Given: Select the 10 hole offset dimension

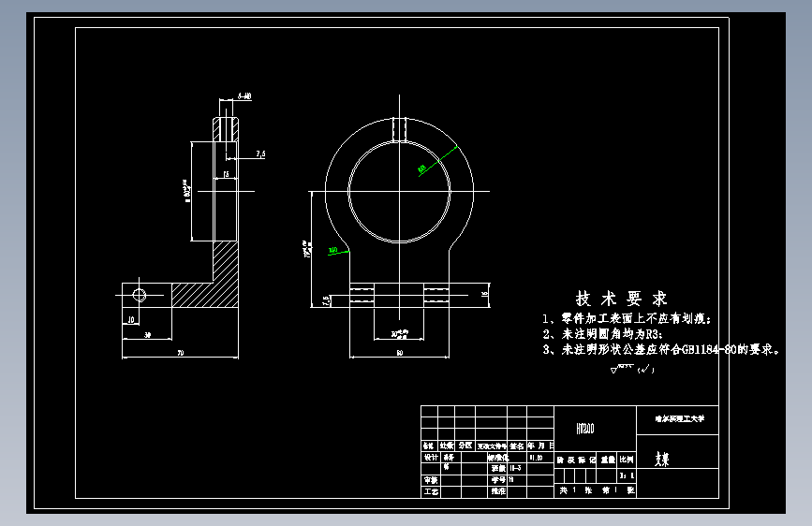Looking at the screenshot, I should [x=131, y=320].
